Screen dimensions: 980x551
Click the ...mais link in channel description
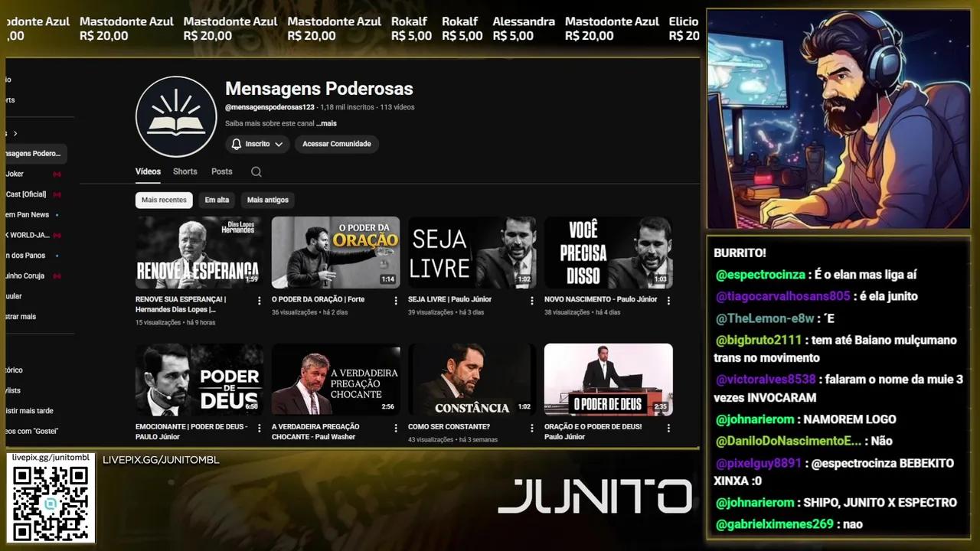325,123
